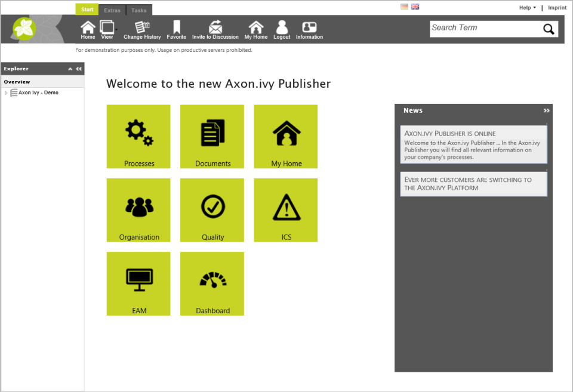Expand the Axon Ivy - Demo tree node
The image size is (573, 392).
click(6, 93)
